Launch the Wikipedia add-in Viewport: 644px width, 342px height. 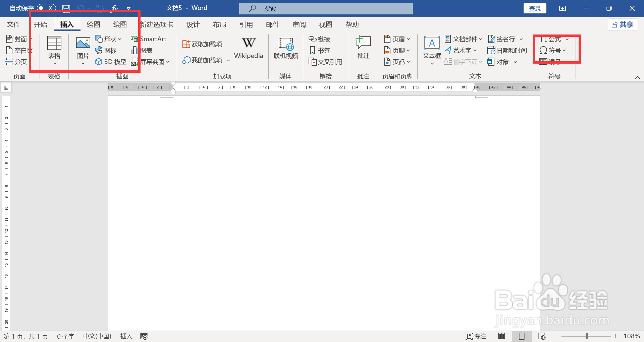[x=249, y=49]
